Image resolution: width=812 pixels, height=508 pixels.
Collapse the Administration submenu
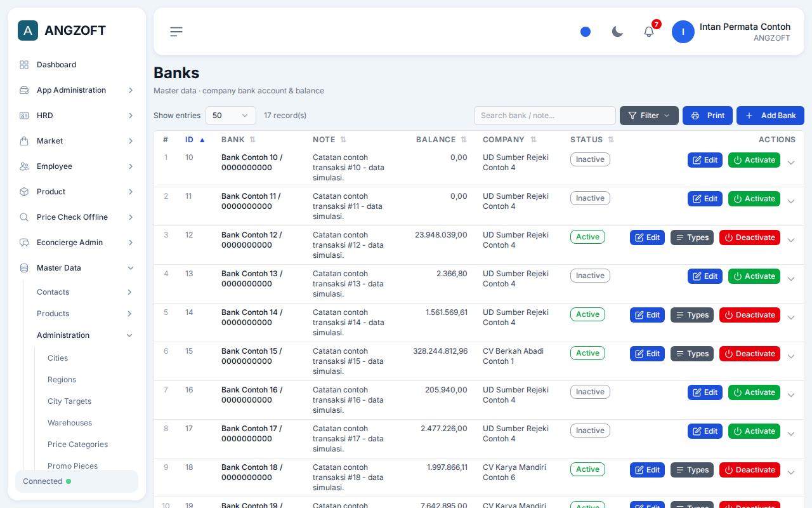pos(85,335)
